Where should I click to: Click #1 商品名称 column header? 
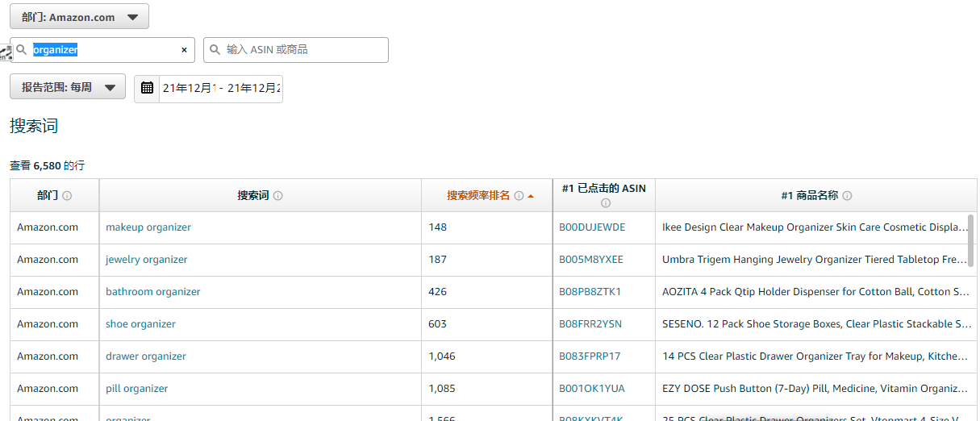pos(809,196)
